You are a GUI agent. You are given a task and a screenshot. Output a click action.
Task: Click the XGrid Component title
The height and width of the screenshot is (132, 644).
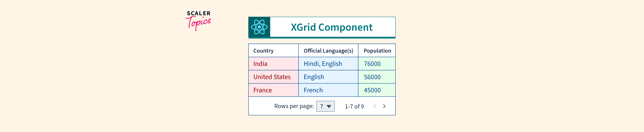pyautogui.click(x=331, y=27)
